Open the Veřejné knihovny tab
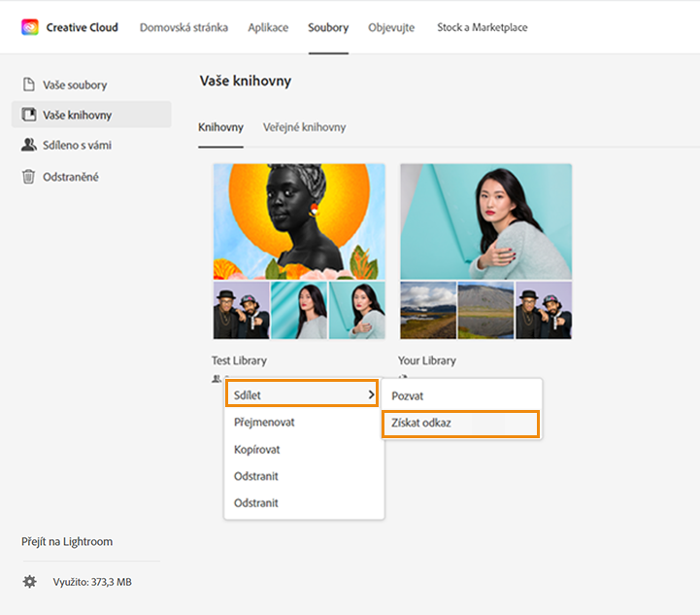The width and height of the screenshot is (700, 615). coord(304,127)
